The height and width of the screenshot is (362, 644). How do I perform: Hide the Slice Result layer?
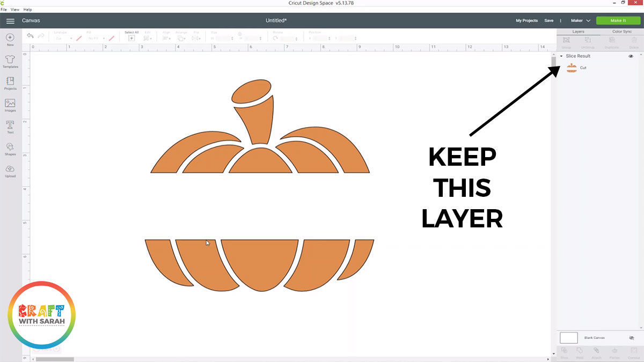click(631, 56)
